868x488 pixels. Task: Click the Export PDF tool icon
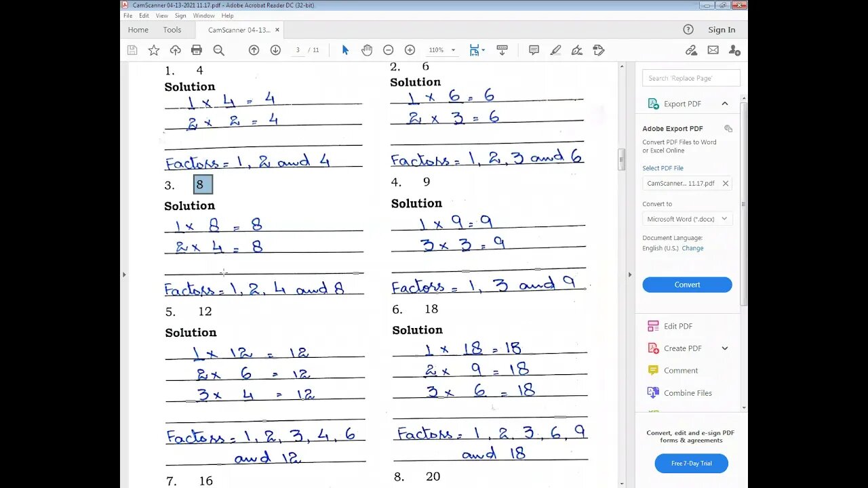pos(654,104)
